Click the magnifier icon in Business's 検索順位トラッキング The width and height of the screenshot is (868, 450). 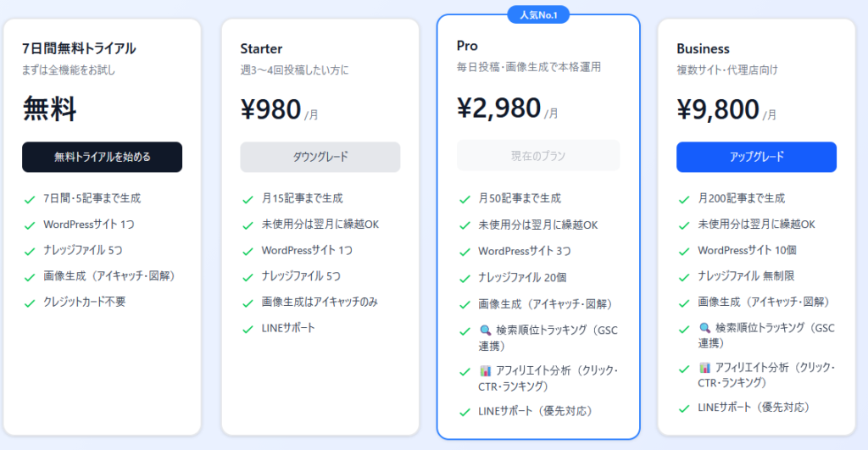coord(705,328)
